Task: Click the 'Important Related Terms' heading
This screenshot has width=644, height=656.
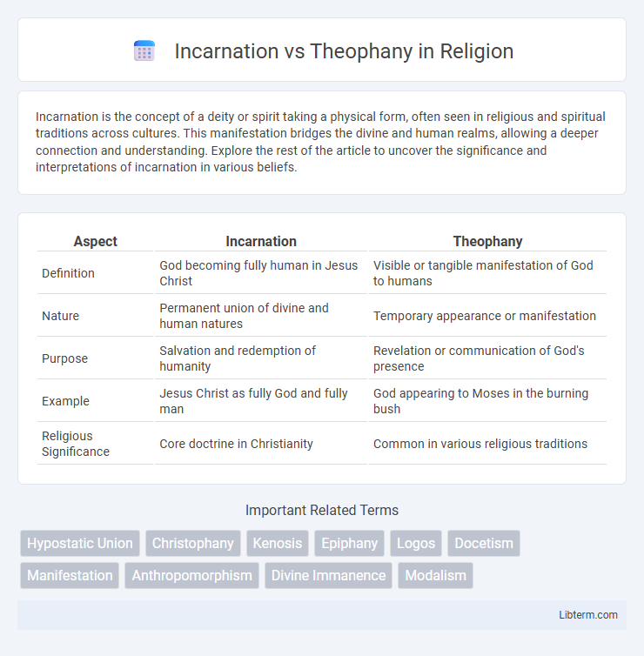Action: [322, 510]
